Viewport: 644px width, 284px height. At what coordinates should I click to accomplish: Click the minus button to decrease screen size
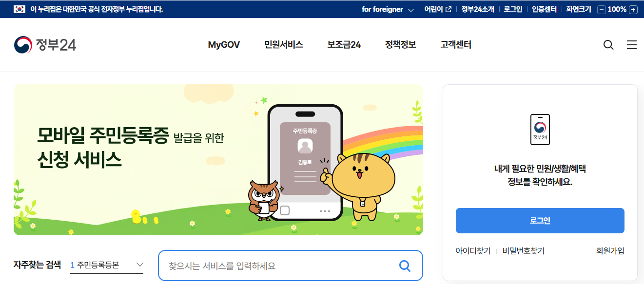coord(602,9)
